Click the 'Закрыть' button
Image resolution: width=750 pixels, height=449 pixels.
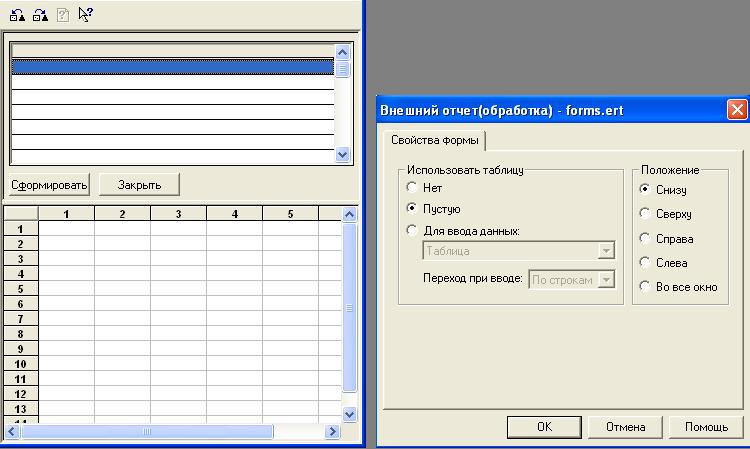(139, 185)
